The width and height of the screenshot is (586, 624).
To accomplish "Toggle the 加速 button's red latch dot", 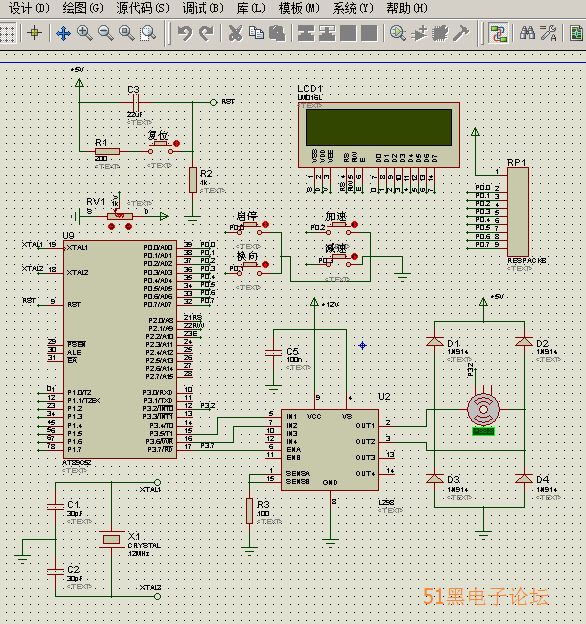I will tap(354, 224).
